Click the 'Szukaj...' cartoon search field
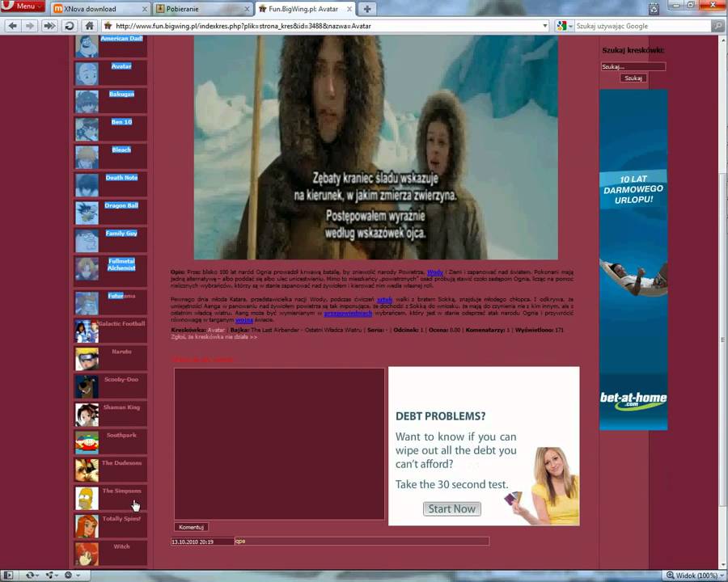Viewport: 728px width, 582px height. tap(633, 67)
